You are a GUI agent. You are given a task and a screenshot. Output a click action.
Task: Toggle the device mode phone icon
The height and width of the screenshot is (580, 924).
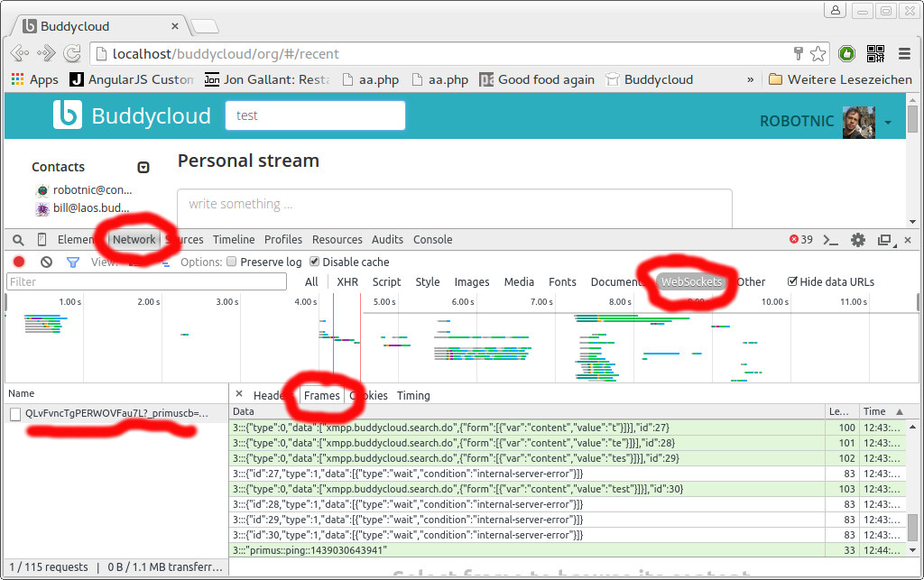(x=42, y=240)
